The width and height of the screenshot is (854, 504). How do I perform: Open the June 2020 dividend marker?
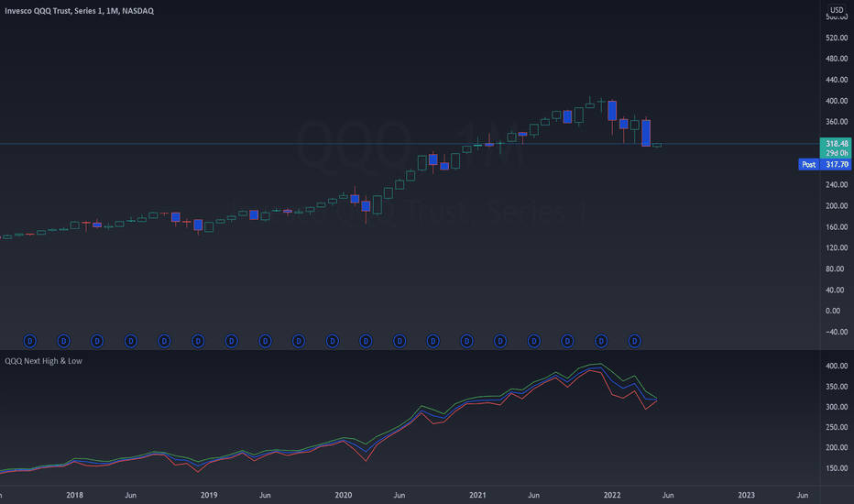click(400, 341)
